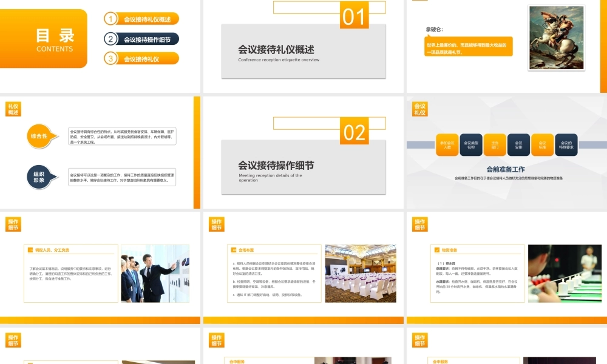Open contents item 会议接待礼仪 pill

point(147,59)
